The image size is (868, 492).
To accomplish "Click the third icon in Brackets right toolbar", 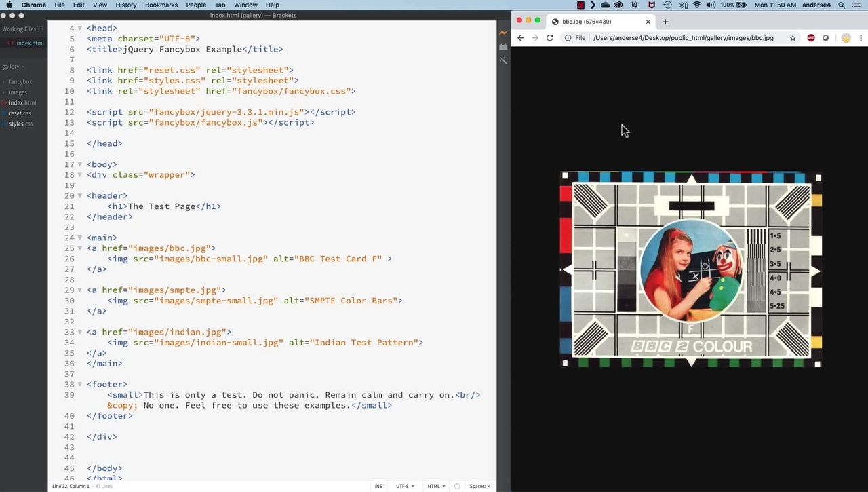I will pos(503,60).
